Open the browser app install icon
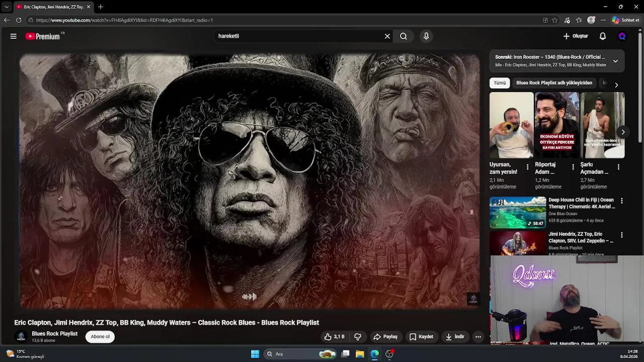The height and width of the screenshot is (362, 644). (x=545, y=20)
